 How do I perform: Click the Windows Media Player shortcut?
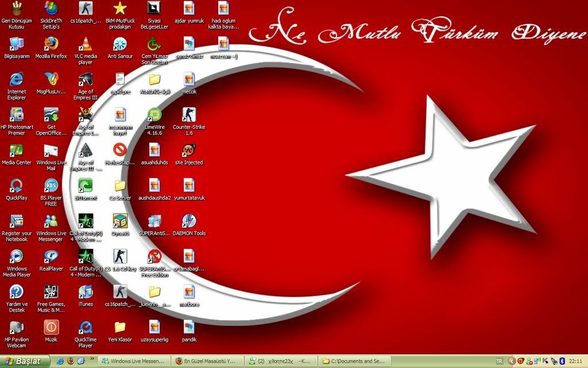(x=17, y=256)
